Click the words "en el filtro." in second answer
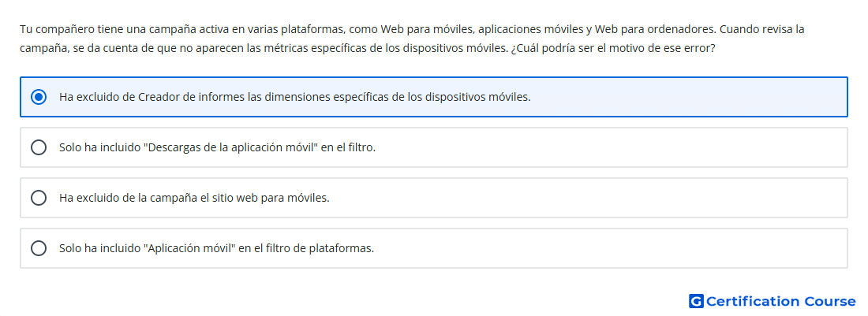The image size is (868, 316). (x=350, y=147)
